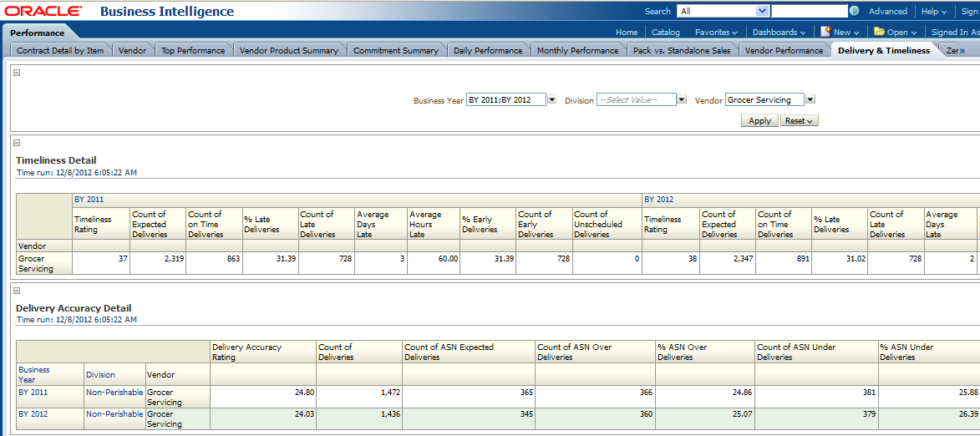Open the Division dropdown arrow
Image resolution: width=980 pixels, height=436 pixels.
coord(682,100)
